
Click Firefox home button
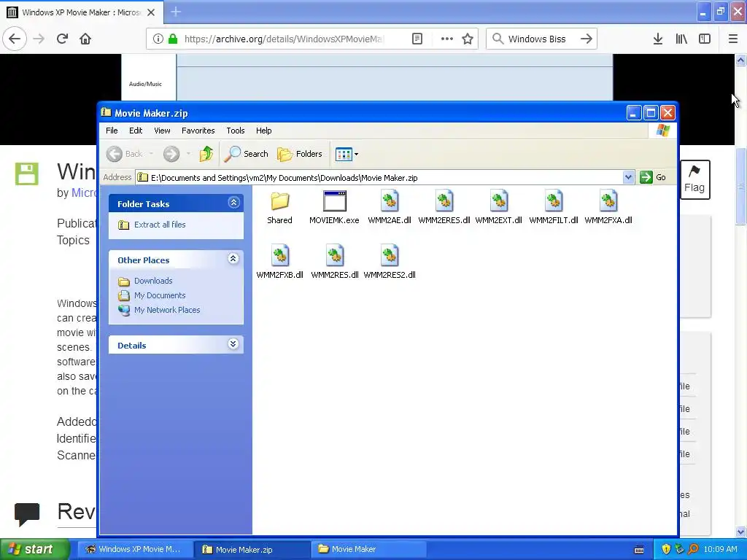coord(85,39)
